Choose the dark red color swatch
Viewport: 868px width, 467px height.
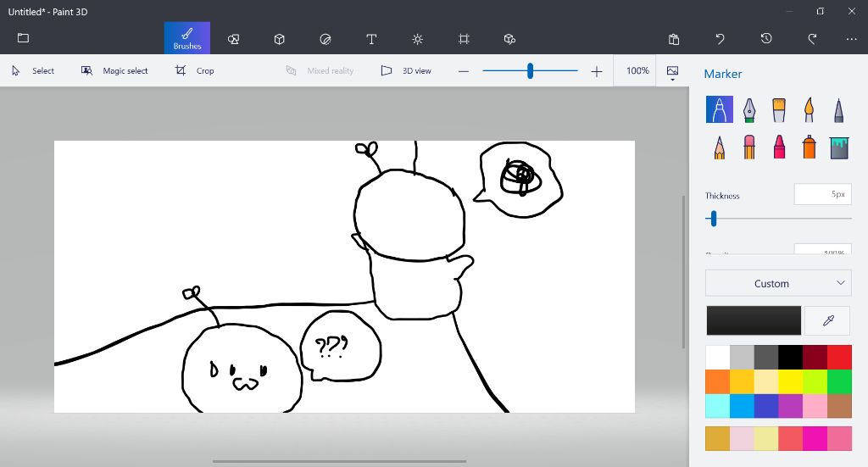click(815, 357)
